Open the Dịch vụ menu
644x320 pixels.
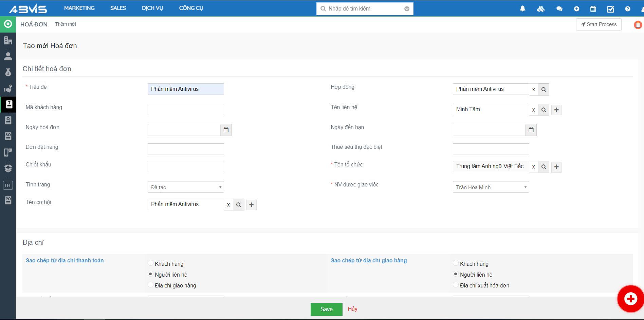pyautogui.click(x=152, y=8)
